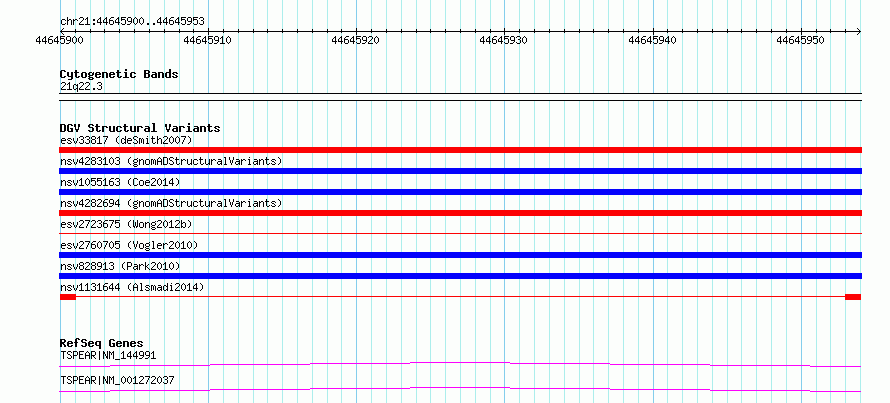The height and width of the screenshot is (403, 890).
Task: Click the magenta line of TSPEAR|NM_001272037
Action: pyautogui.click(x=460, y=389)
